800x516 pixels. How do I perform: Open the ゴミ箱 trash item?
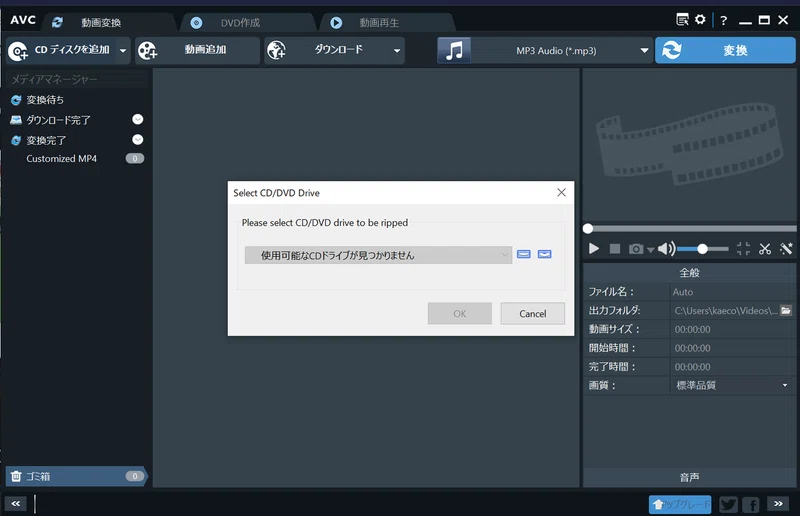(x=77, y=476)
